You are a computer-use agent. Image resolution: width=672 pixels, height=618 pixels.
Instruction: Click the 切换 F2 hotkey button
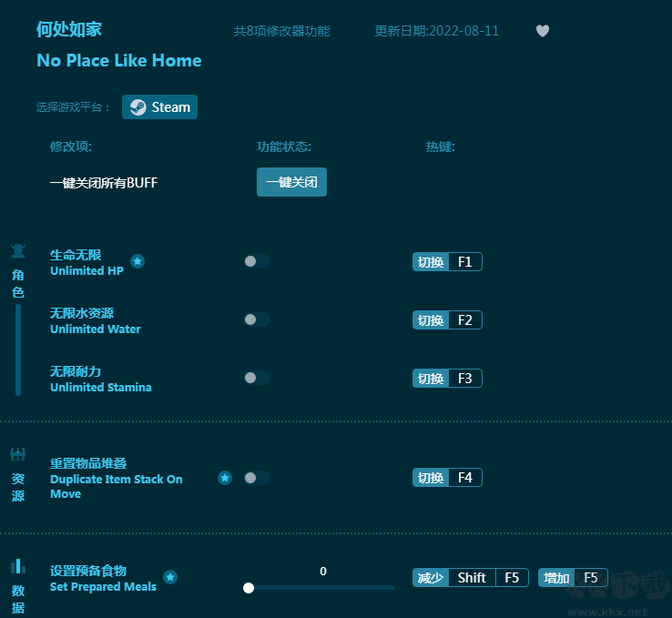447,320
